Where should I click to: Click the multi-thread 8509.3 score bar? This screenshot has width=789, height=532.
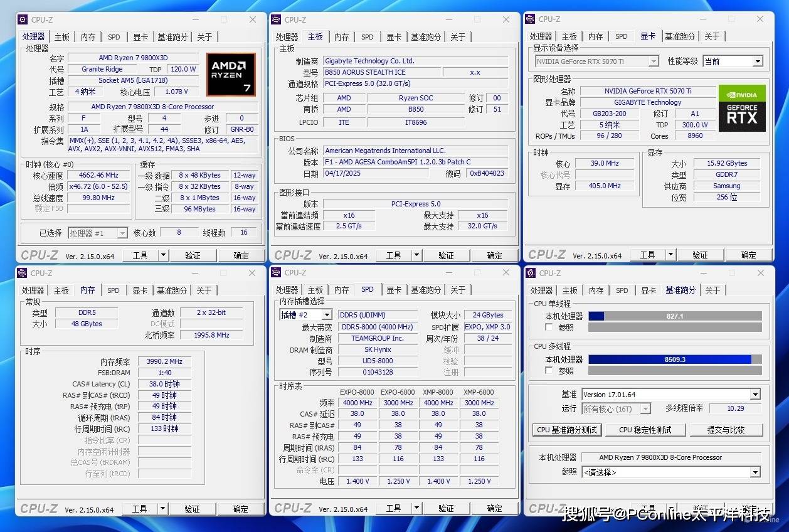pyautogui.click(x=674, y=359)
